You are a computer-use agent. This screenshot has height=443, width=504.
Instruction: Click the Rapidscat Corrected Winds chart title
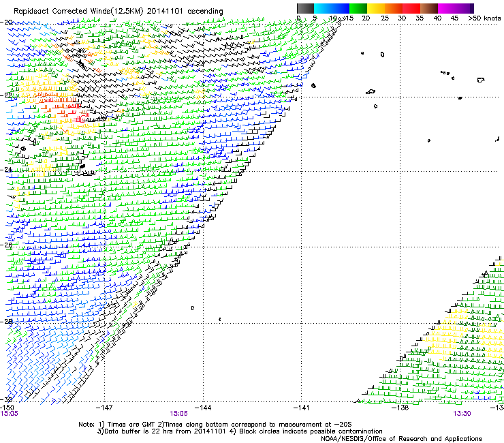pyautogui.click(x=119, y=11)
